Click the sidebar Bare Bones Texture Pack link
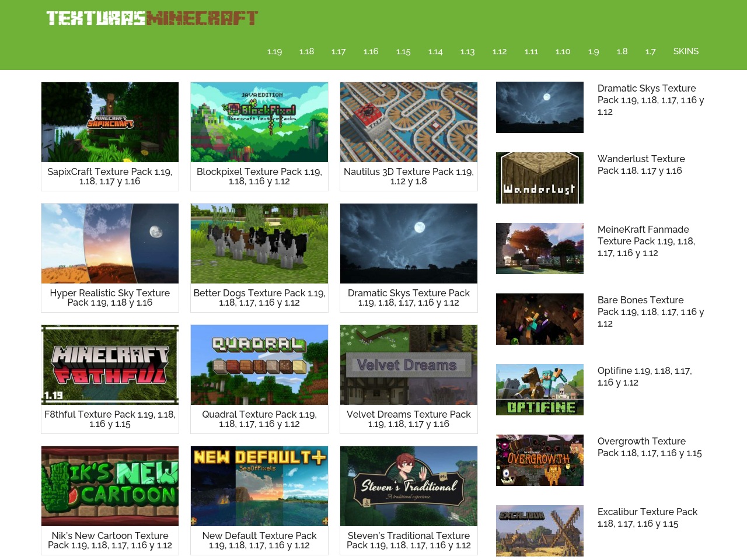This screenshot has width=747, height=560. tap(651, 311)
